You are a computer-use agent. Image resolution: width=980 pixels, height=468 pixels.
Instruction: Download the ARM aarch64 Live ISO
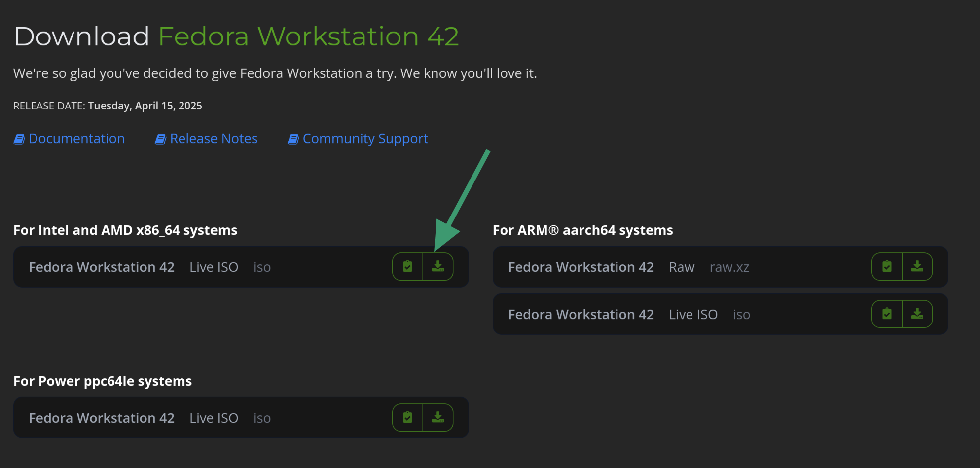click(917, 314)
